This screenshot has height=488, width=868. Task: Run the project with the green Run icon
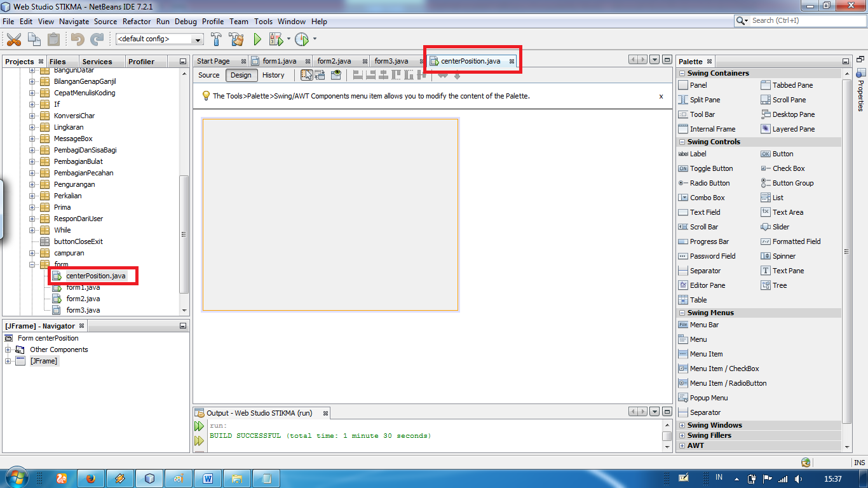(257, 39)
